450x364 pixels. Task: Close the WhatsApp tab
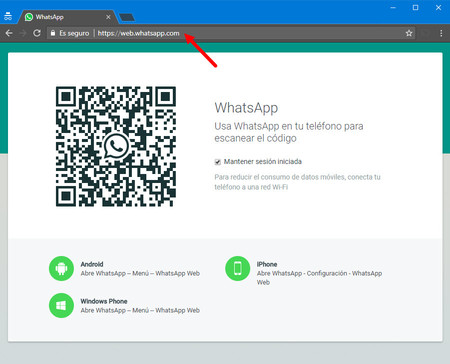[108, 17]
